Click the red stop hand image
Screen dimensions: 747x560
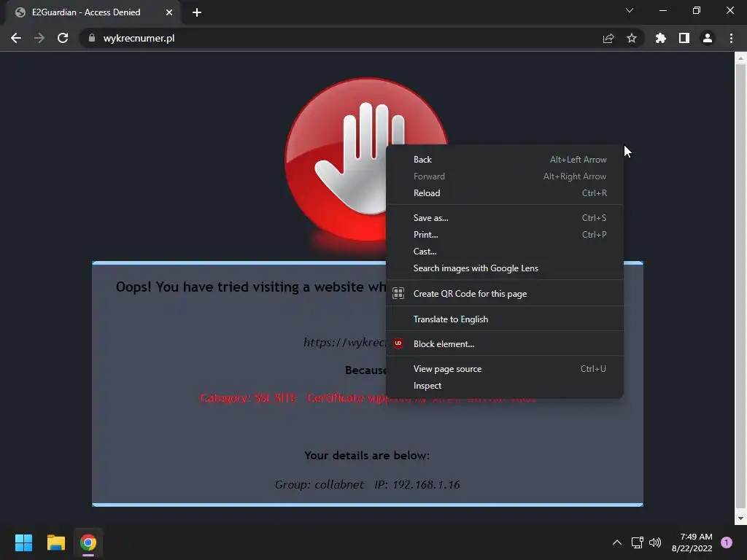click(366, 160)
